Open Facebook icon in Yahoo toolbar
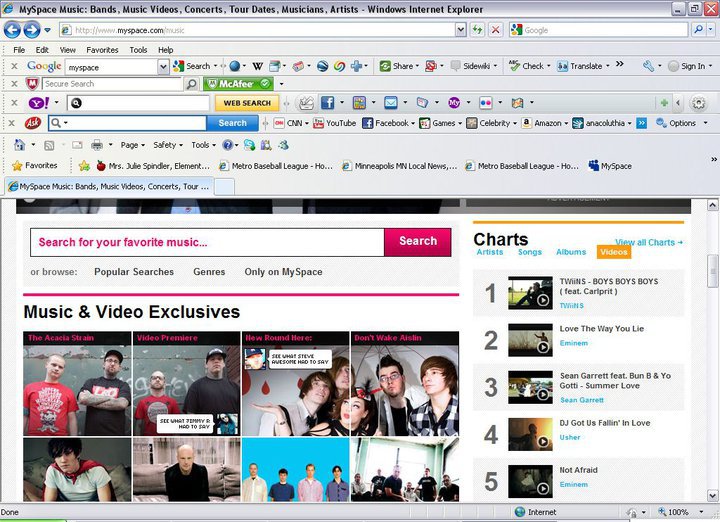Image resolution: width=720 pixels, height=522 pixels. click(327, 102)
